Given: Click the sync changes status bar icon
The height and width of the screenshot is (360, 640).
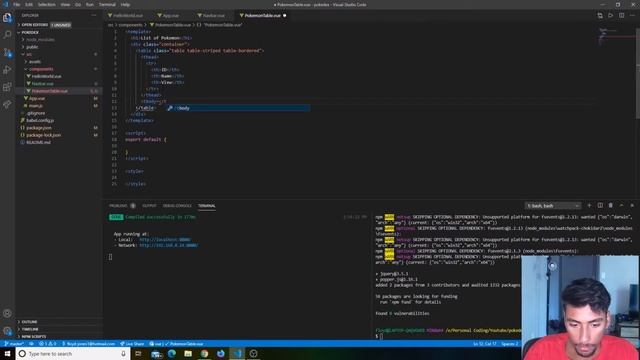Looking at the screenshot, I should point(31,344).
